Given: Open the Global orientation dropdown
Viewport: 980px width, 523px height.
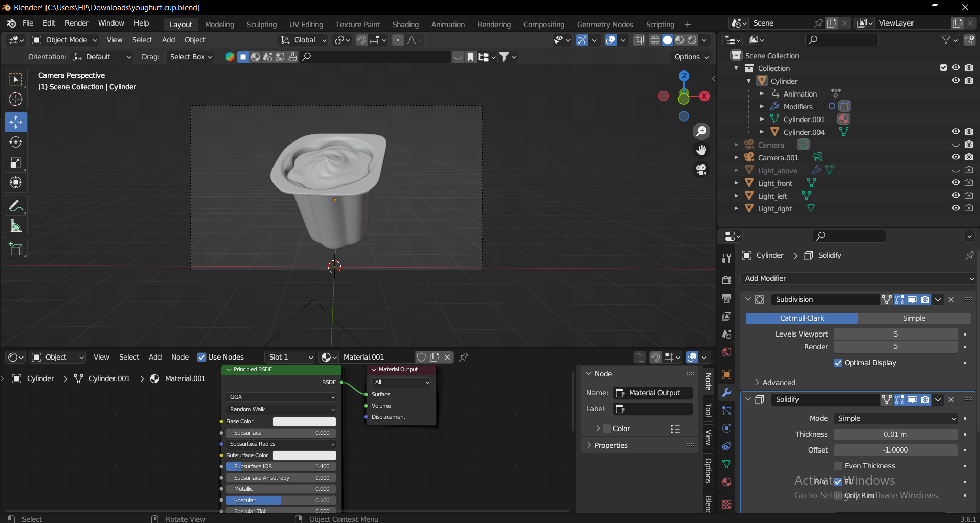Looking at the screenshot, I should pyautogui.click(x=303, y=40).
